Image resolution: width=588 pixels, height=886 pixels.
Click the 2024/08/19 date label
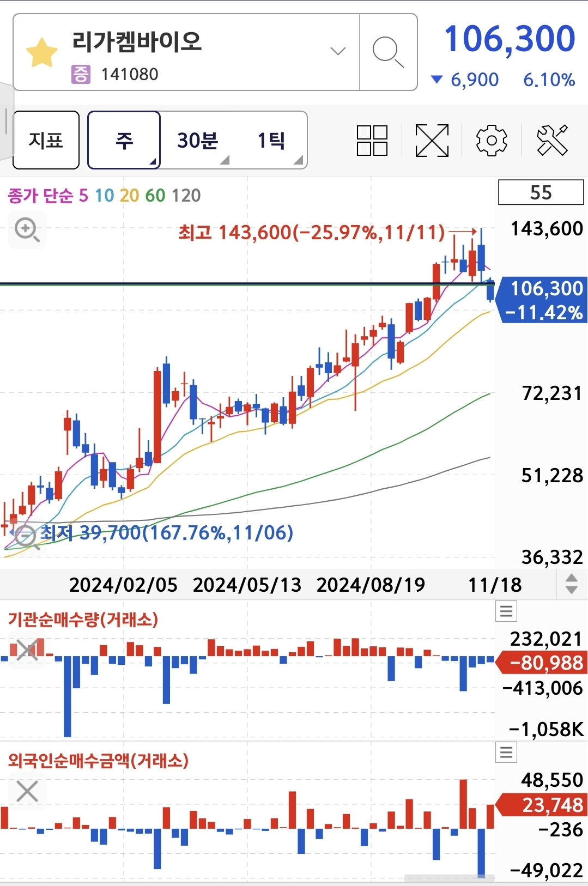click(371, 585)
